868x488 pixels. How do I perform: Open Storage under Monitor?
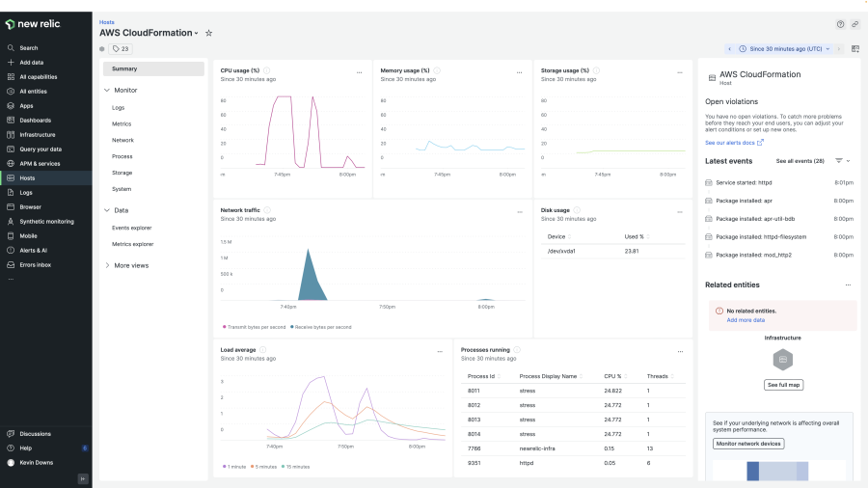[122, 173]
